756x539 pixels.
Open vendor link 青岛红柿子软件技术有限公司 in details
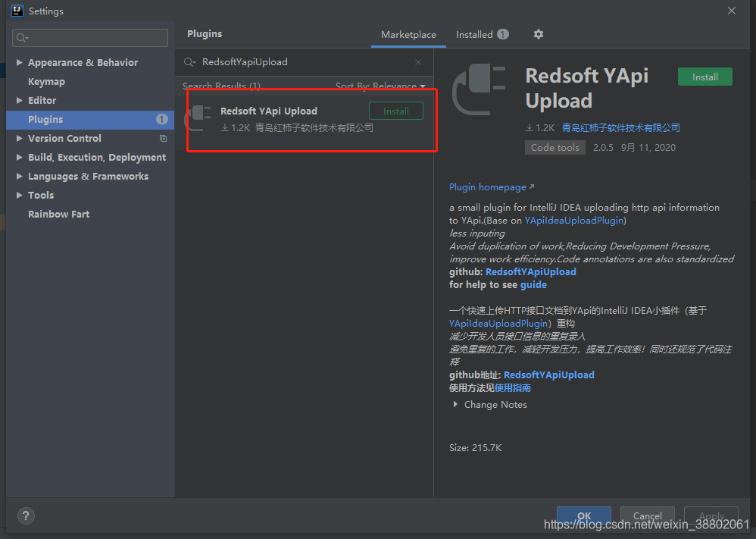(620, 128)
